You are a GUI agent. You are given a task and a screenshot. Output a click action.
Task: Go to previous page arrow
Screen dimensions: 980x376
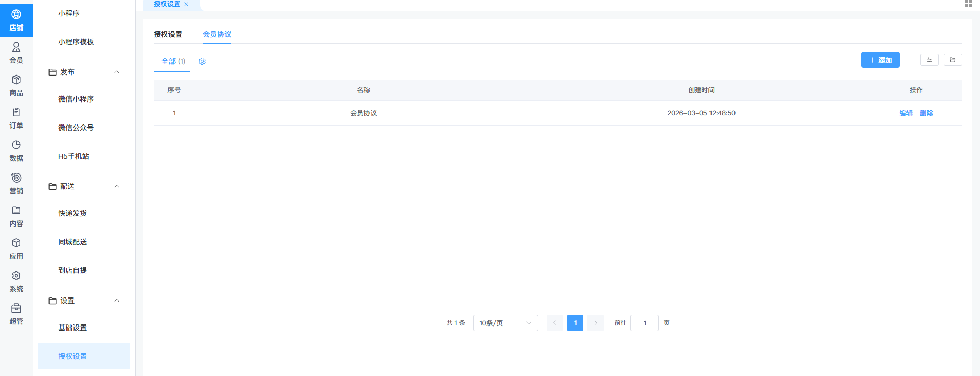point(555,323)
